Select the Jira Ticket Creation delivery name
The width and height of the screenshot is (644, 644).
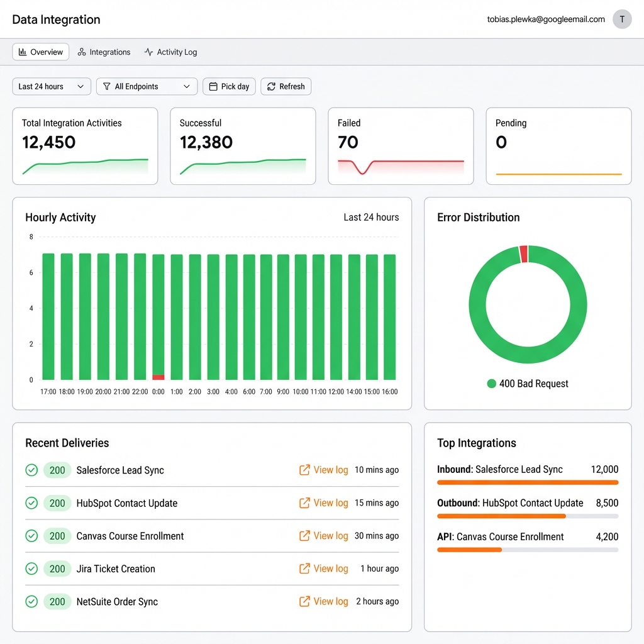(x=116, y=569)
